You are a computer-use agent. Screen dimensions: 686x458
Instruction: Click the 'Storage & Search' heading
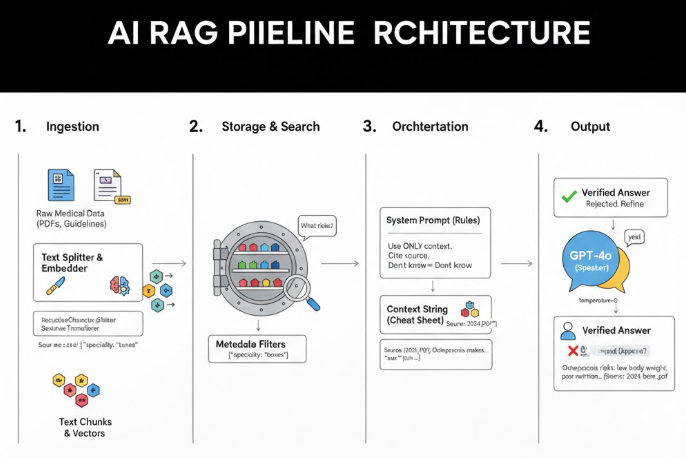point(271,127)
